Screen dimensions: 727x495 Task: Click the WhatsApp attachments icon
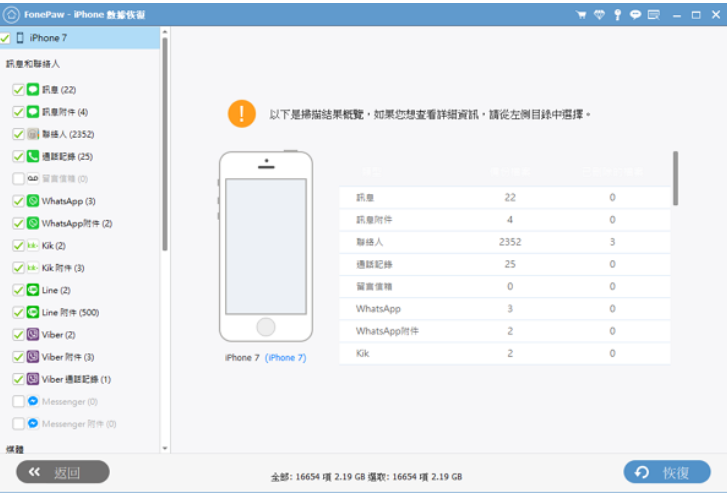pos(32,223)
